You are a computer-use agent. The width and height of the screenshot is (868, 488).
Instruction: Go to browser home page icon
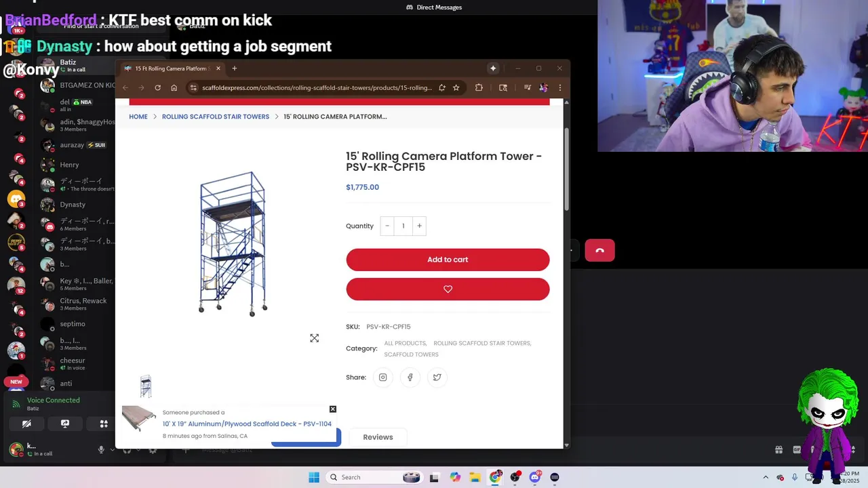[174, 87]
